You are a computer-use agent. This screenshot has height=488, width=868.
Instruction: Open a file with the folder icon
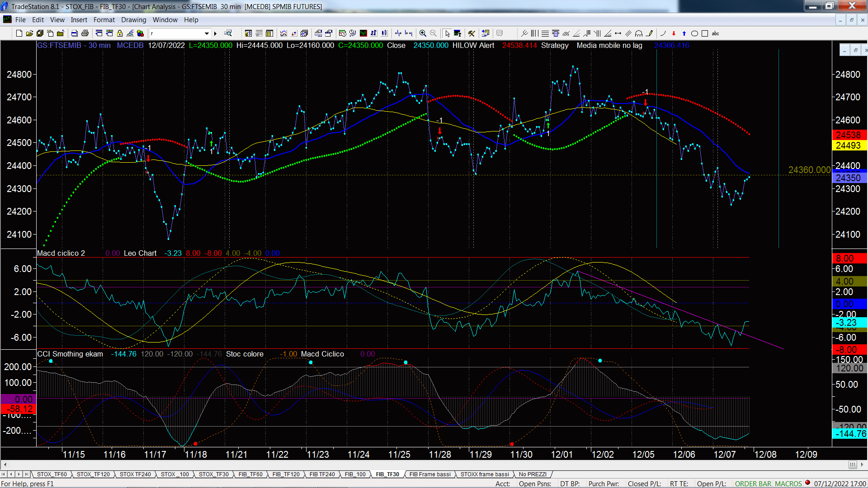[29, 33]
